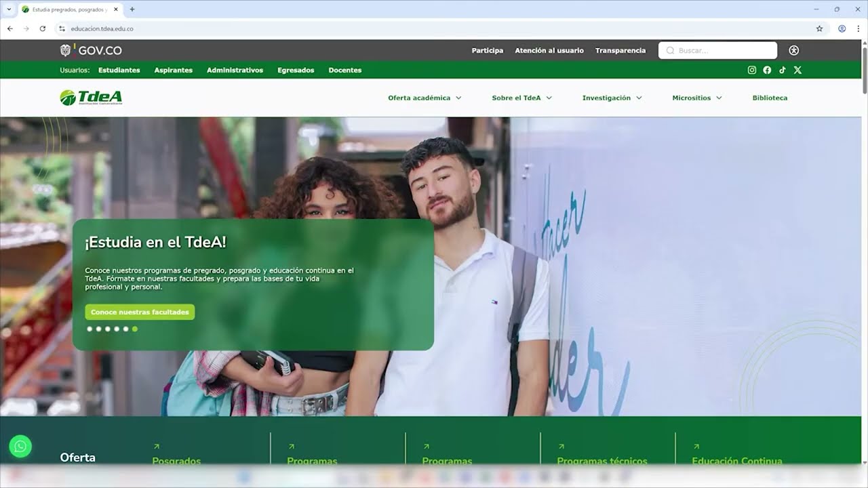Screen dimensions: 868x488
Task: Open the Biblioteca menu item
Action: (770, 98)
